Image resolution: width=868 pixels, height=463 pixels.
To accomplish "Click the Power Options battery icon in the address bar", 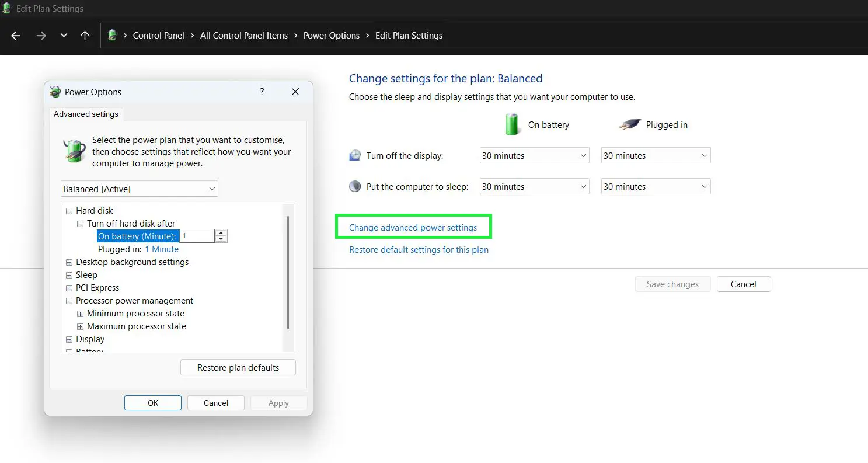I will click(112, 35).
